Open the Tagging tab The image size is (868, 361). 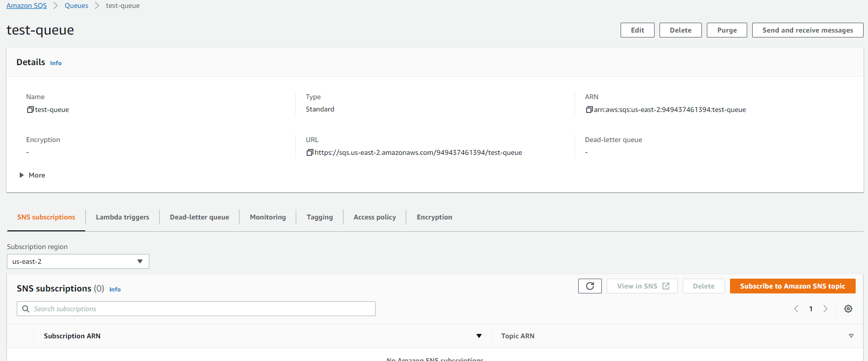[320, 217]
